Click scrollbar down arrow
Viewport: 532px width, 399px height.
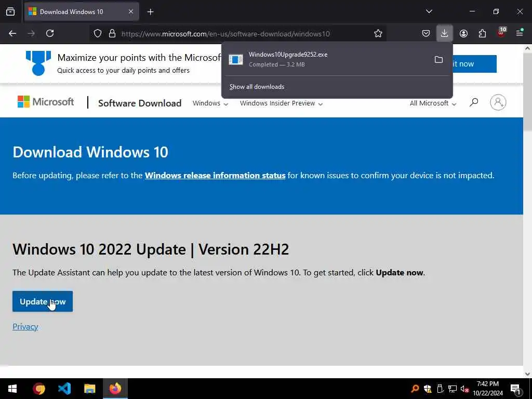527,374
